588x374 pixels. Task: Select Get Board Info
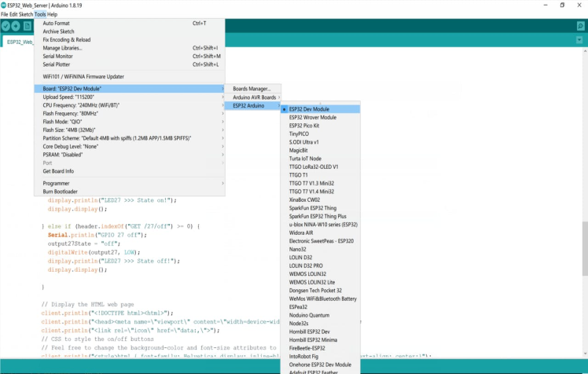click(58, 171)
